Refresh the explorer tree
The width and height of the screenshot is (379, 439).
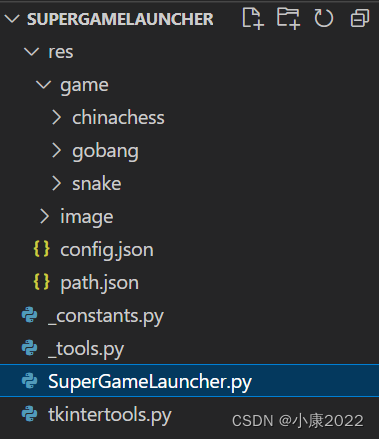click(323, 18)
